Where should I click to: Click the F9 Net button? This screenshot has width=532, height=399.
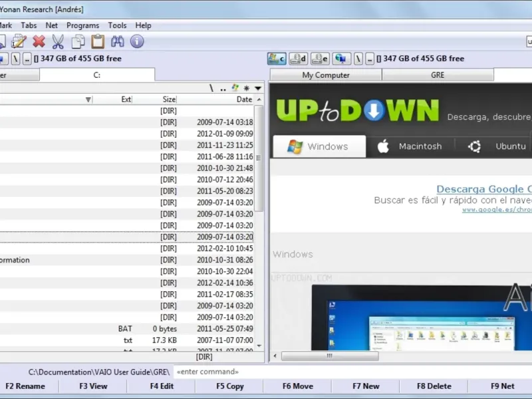tap(502, 386)
